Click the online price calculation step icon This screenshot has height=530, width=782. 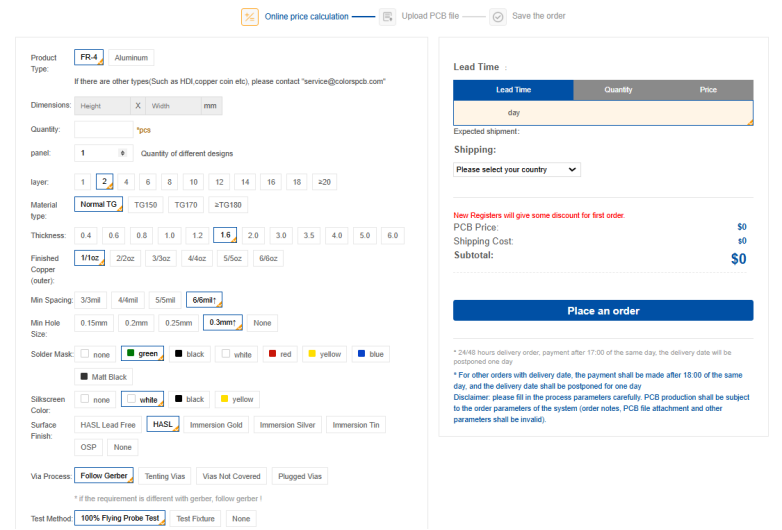pyautogui.click(x=250, y=17)
